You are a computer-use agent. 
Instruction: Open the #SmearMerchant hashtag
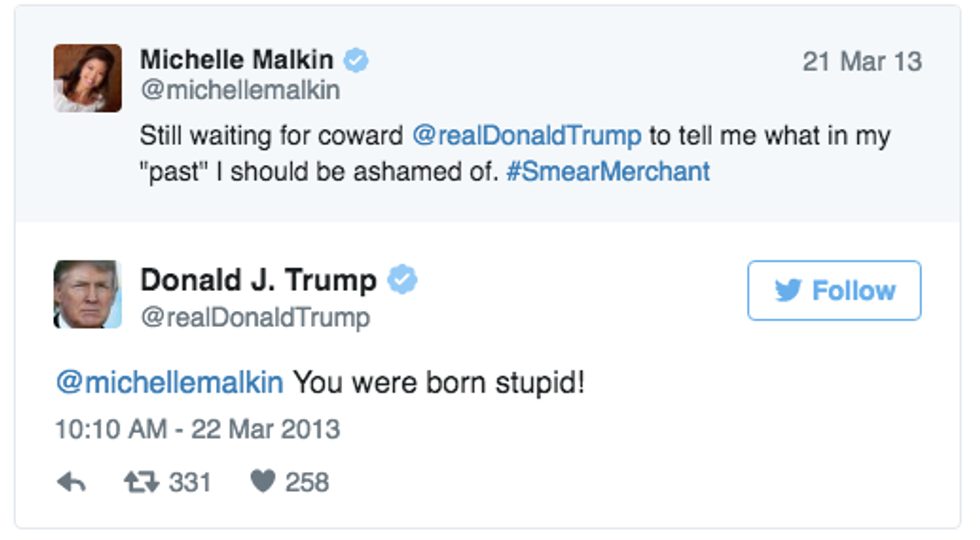click(x=608, y=171)
